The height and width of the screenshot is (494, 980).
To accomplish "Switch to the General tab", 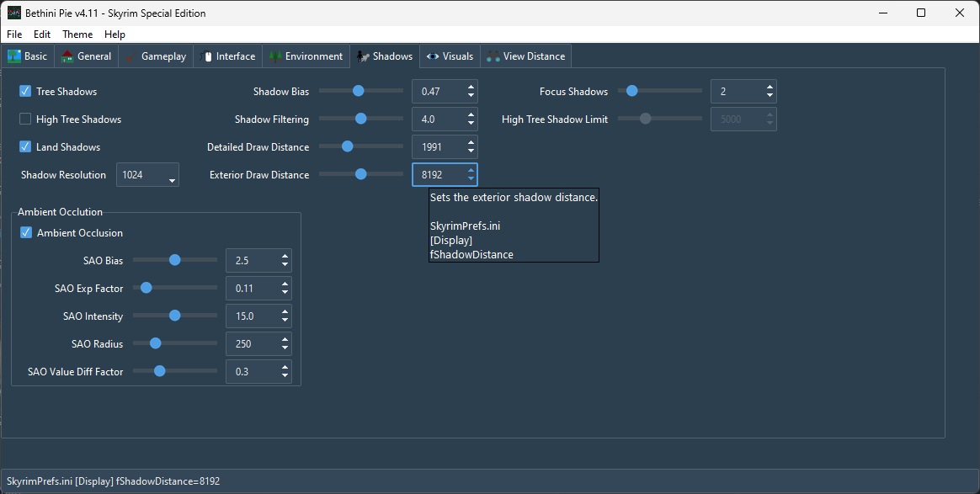I will [x=86, y=56].
